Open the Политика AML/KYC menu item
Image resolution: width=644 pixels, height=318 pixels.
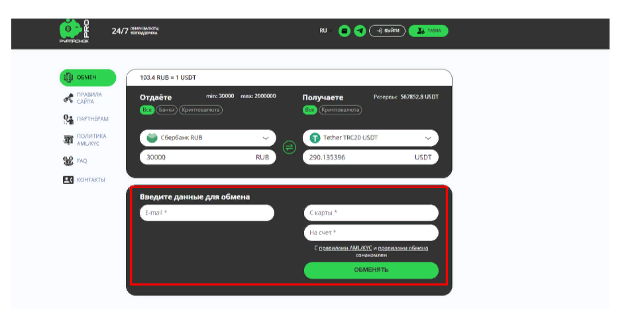click(91, 140)
